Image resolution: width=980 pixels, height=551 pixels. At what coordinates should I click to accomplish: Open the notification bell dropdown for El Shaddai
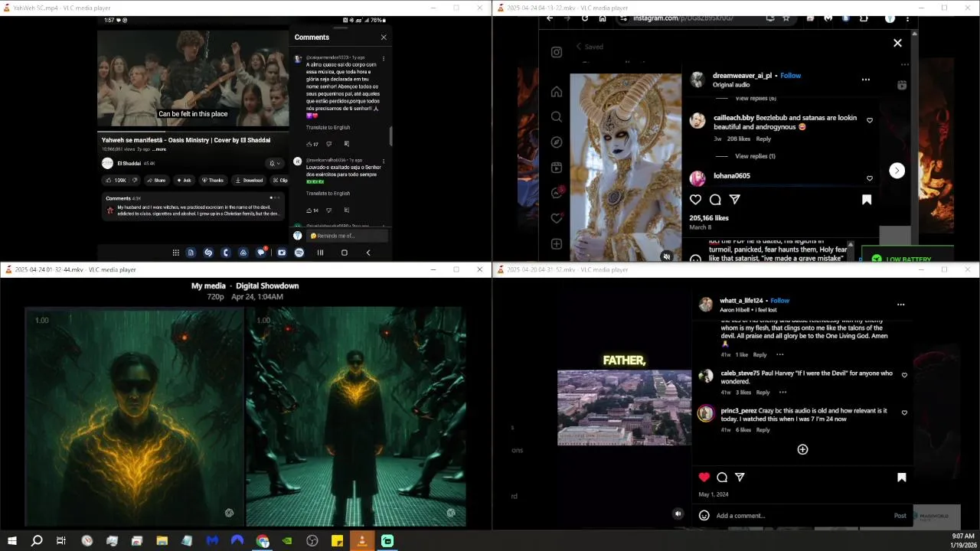pos(274,163)
